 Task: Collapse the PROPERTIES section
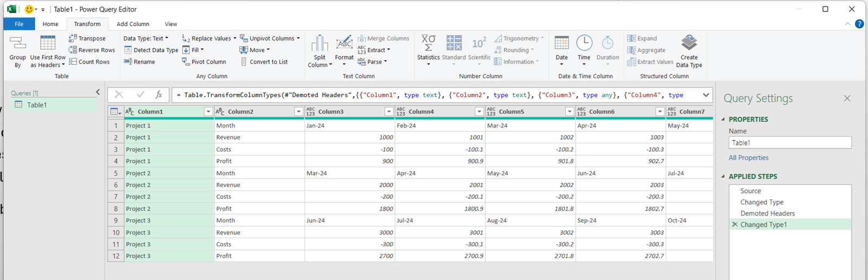723,119
